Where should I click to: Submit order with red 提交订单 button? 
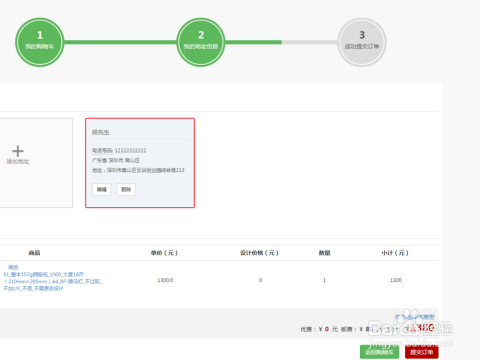click(x=422, y=352)
